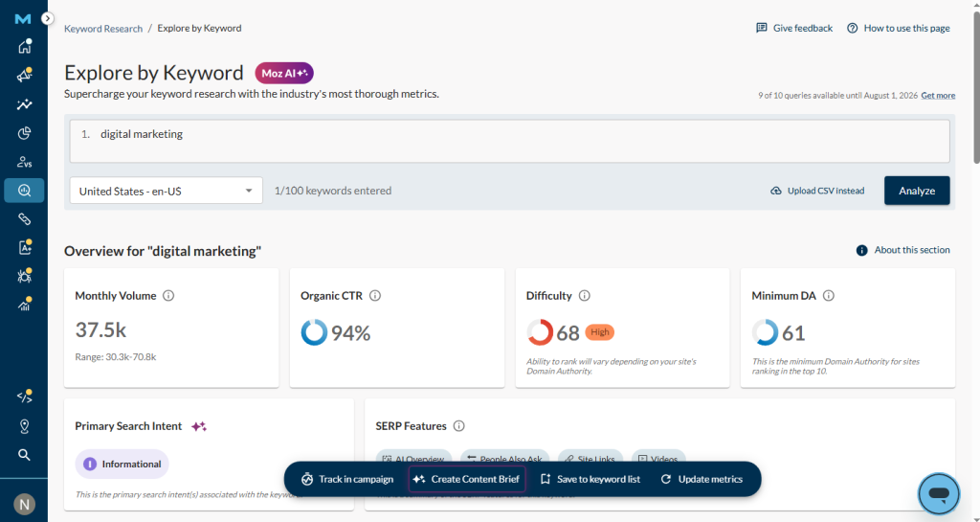This screenshot has height=522, width=980.
Task: Click the Organic CTR 94% ring chart
Action: point(314,332)
